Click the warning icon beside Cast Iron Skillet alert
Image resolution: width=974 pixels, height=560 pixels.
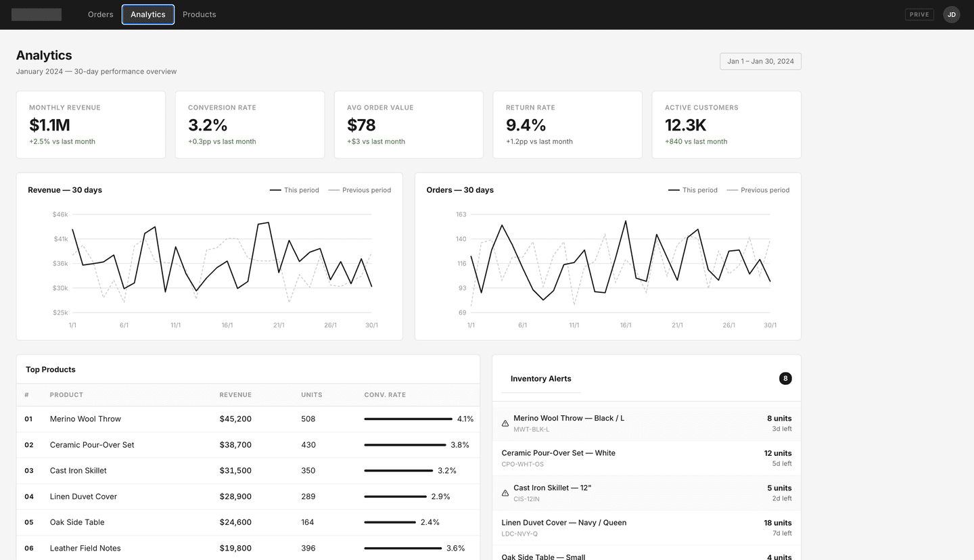tap(505, 492)
